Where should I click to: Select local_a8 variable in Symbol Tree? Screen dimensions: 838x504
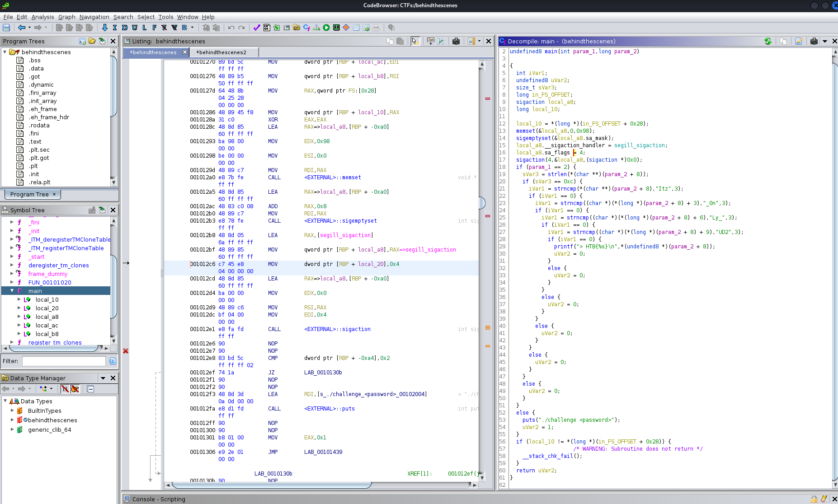coord(47,317)
